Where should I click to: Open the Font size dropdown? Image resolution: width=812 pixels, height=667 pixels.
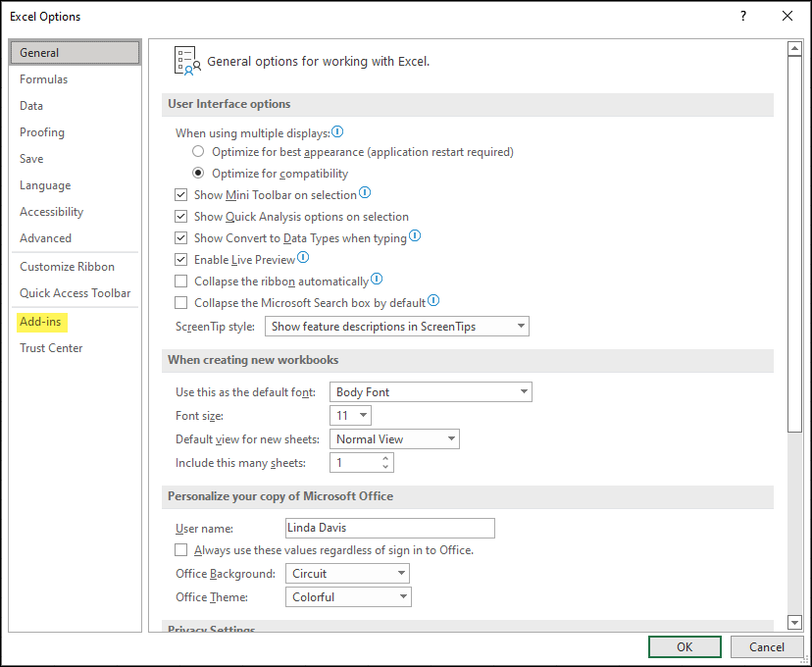(350, 415)
